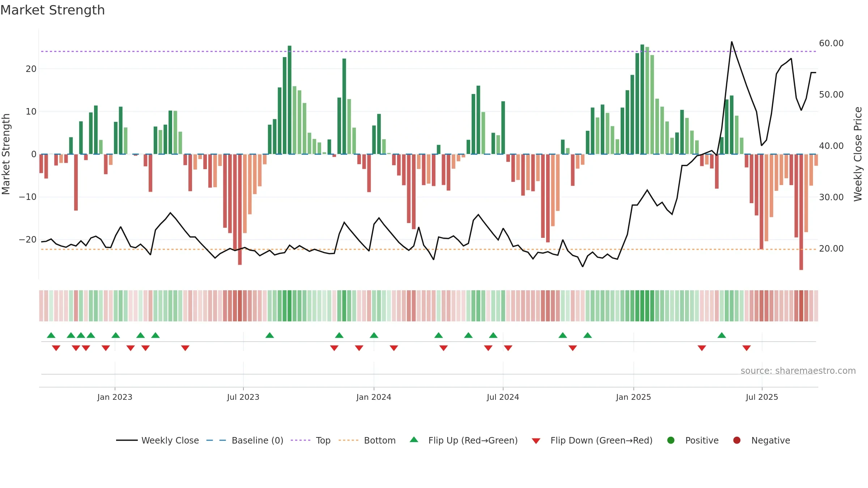Click the Flip Up marker at Jan 2024
The image size is (868, 488).
[374, 335]
